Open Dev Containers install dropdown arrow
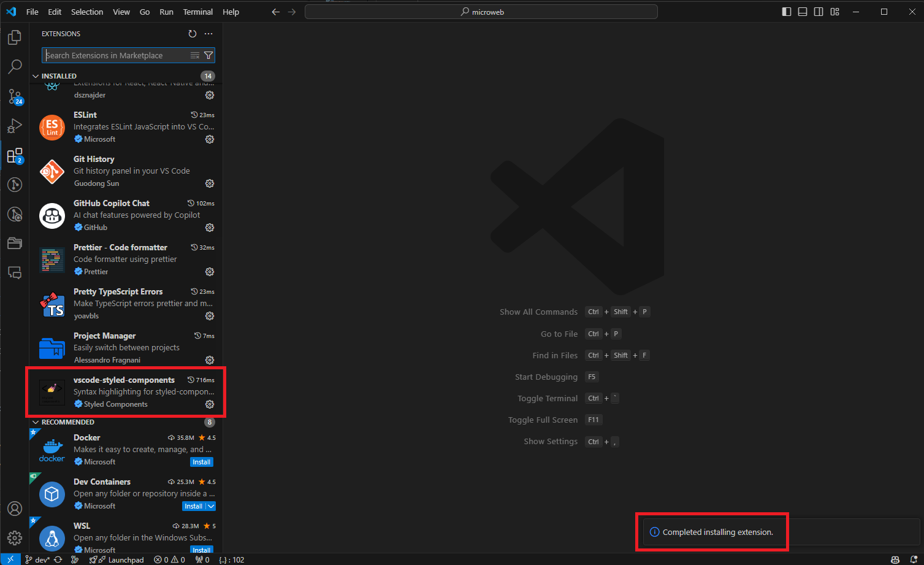This screenshot has width=924, height=565. click(211, 506)
